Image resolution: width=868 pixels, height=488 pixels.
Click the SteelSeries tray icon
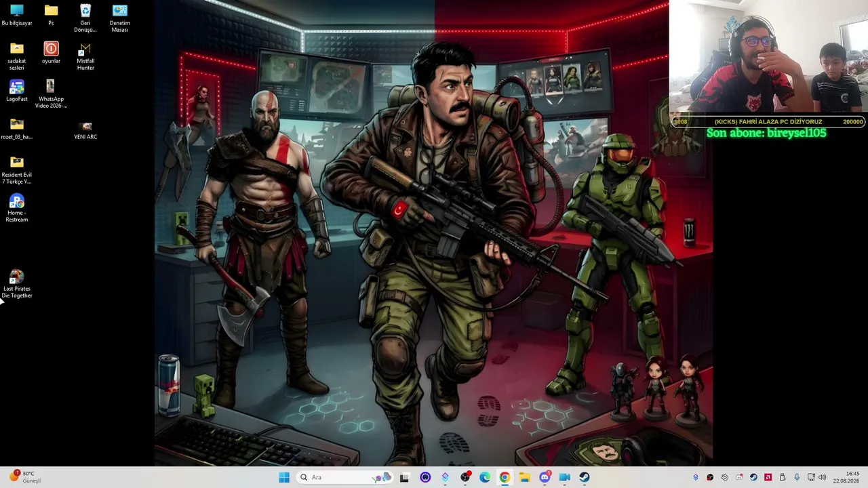(x=725, y=477)
